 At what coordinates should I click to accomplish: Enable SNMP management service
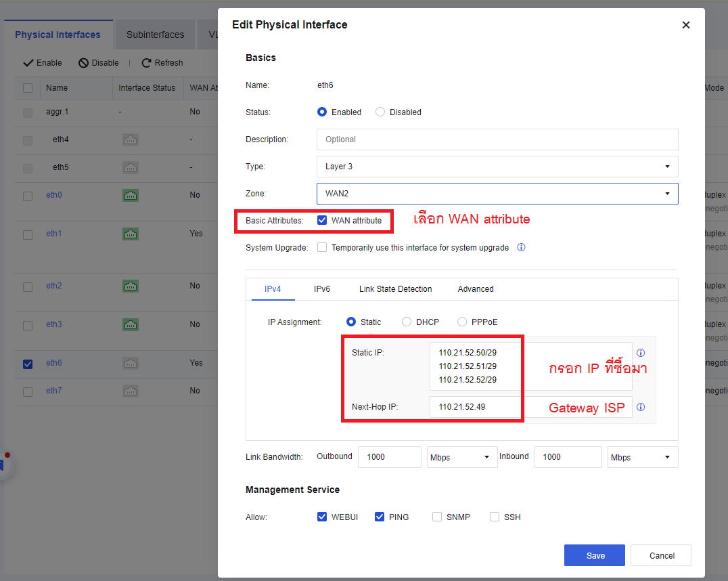(437, 516)
